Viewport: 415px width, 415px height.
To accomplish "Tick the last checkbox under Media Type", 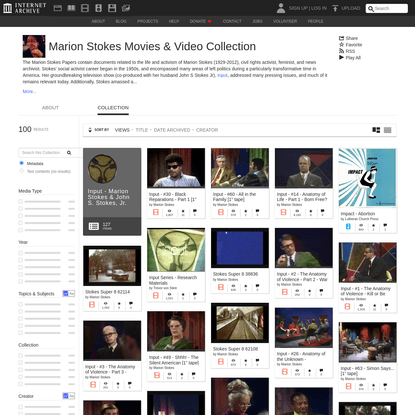I will pos(21,230).
